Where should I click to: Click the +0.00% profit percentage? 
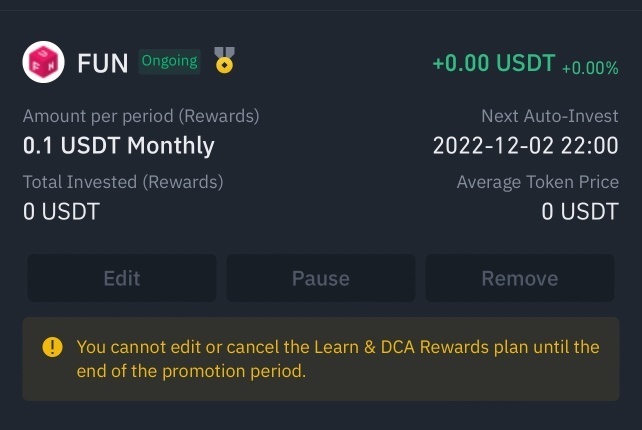click(x=590, y=67)
